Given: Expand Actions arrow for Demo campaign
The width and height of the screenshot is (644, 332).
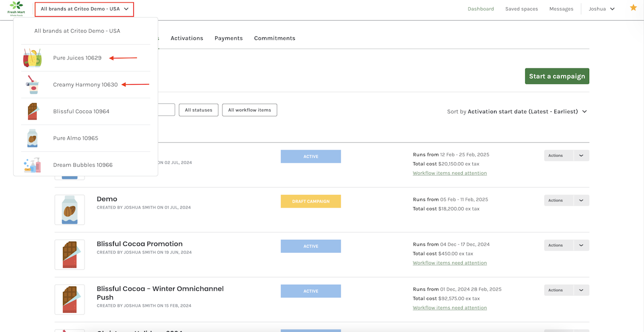Looking at the screenshot, I should pyautogui.click(x=581, y=201).
